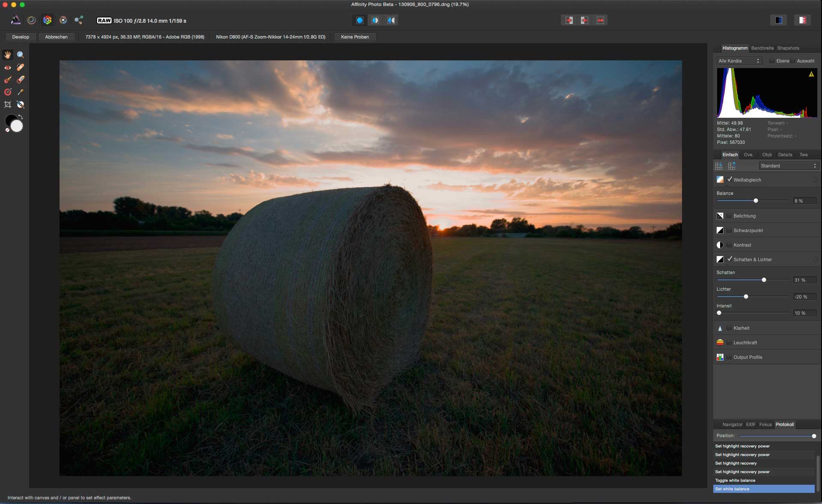Swap the foreground and background colors

[x=21, y=117]
